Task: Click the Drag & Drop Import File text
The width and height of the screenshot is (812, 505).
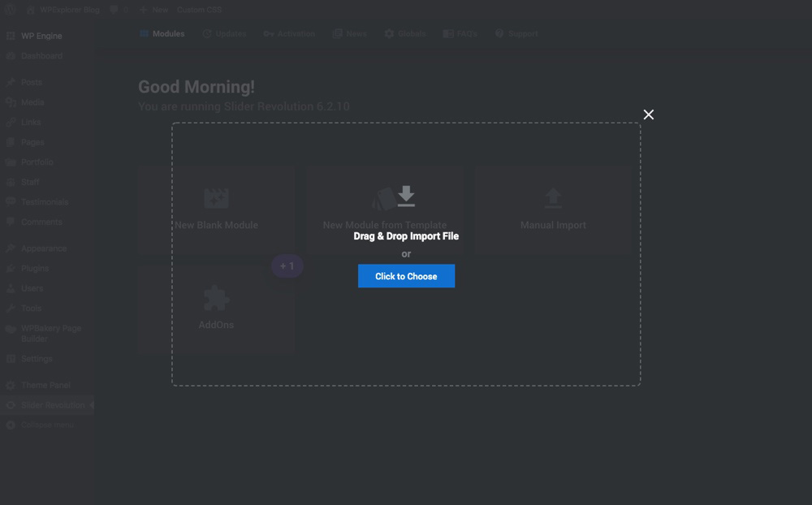Action: click(406, 236)
